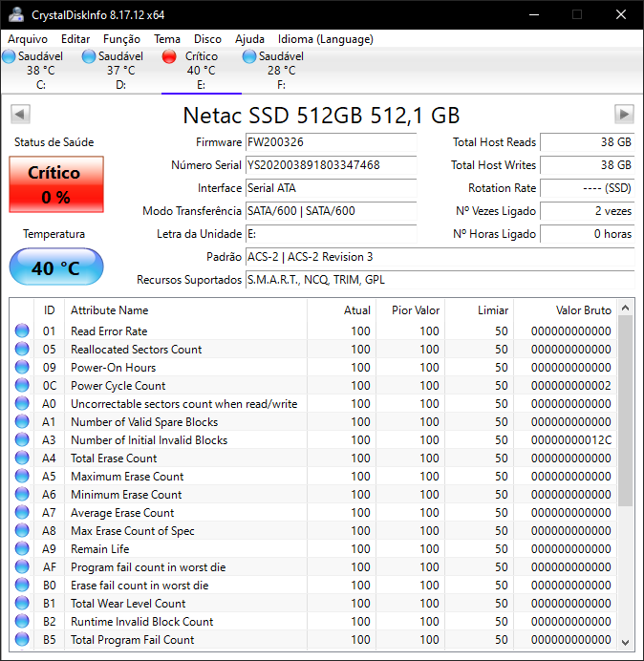Click the Atual column header
The width and height of the screenshot is (644, 661).
coord(342,310)
